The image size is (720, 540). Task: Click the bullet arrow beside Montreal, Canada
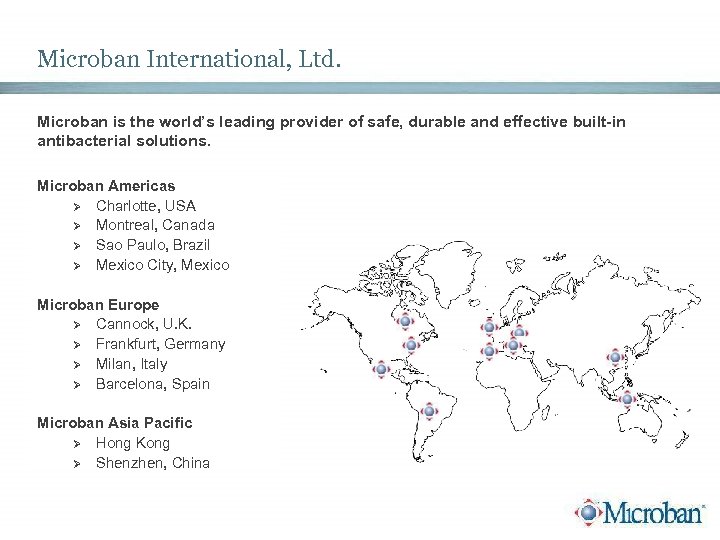coord(77,226)
